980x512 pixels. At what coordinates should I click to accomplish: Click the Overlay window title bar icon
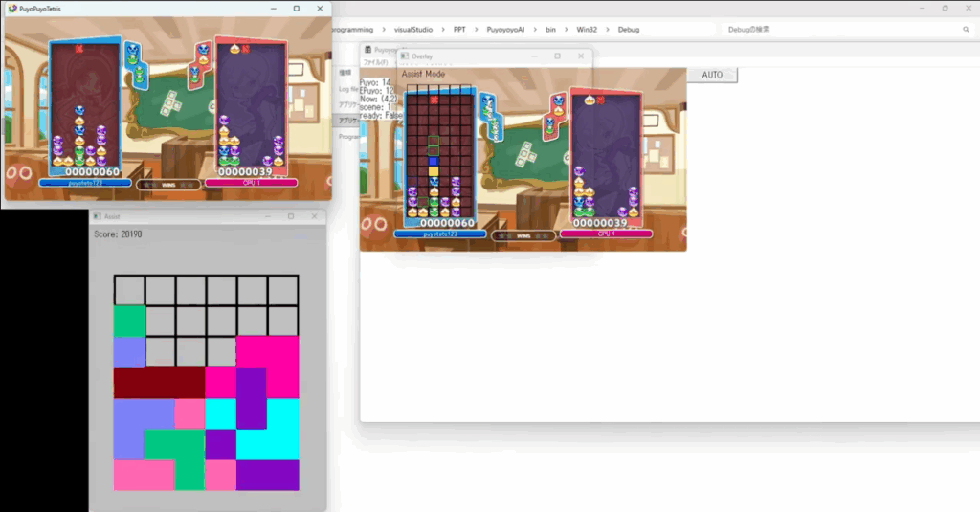404,56
